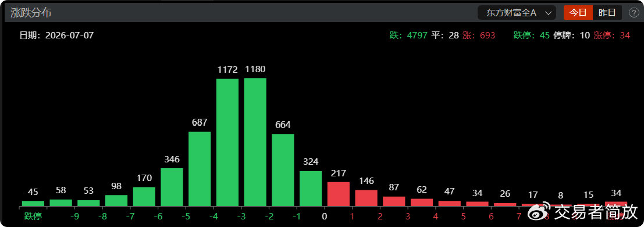Click the green bar showing 687
644x227 pixels.
click(x=200, y=169)
